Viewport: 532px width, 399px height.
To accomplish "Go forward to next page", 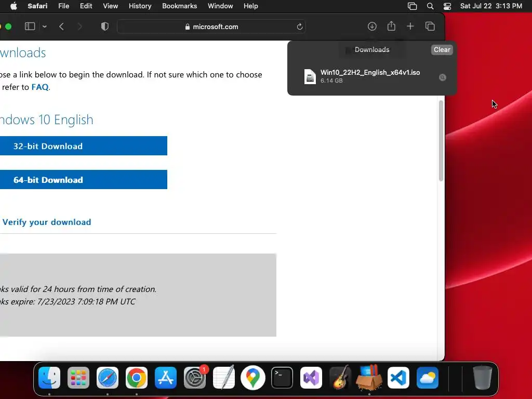I will point(79,26).
